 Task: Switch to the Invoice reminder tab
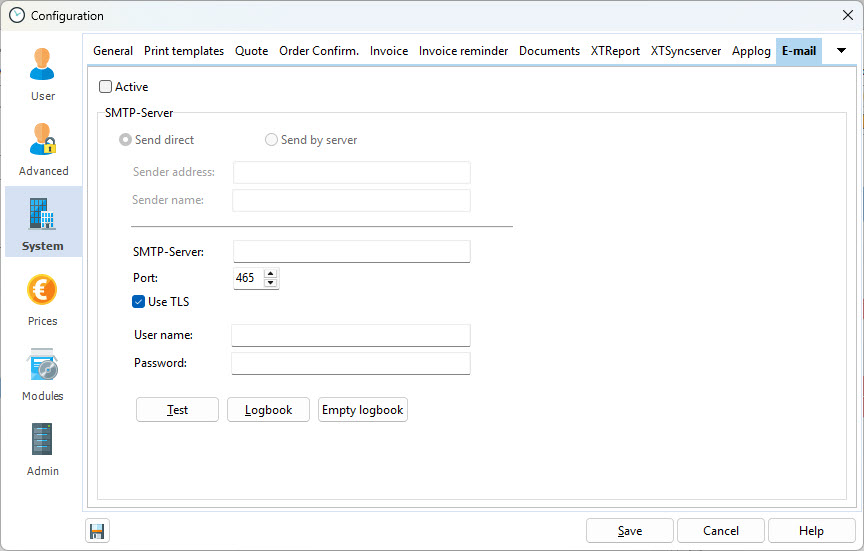[463, 51]
